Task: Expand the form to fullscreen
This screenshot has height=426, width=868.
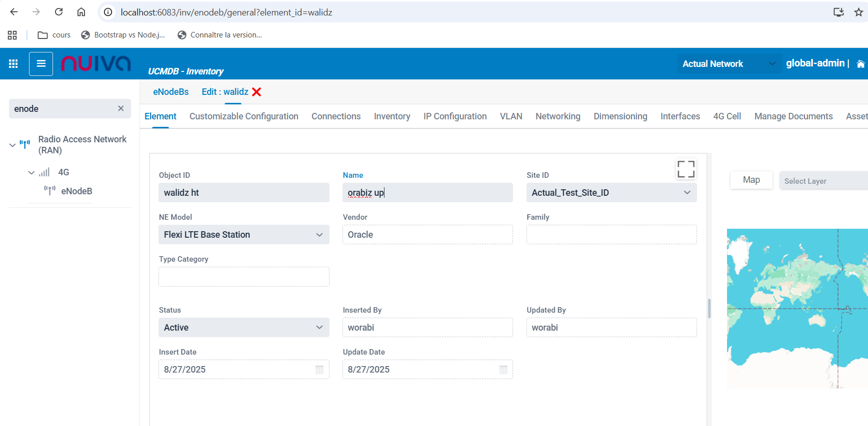Action: coord(685,169)
